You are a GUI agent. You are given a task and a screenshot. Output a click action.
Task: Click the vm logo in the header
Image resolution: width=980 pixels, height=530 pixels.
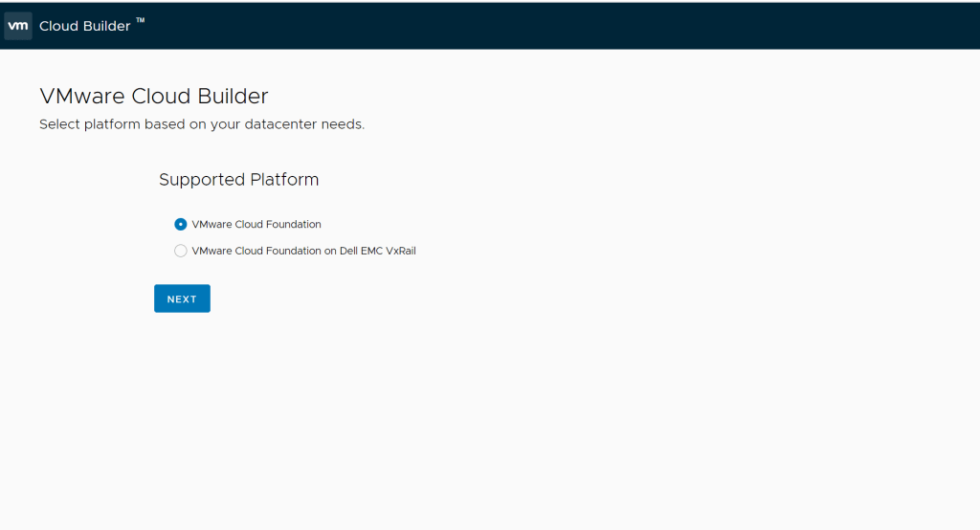pyautogui.click(x=17, y=26)
